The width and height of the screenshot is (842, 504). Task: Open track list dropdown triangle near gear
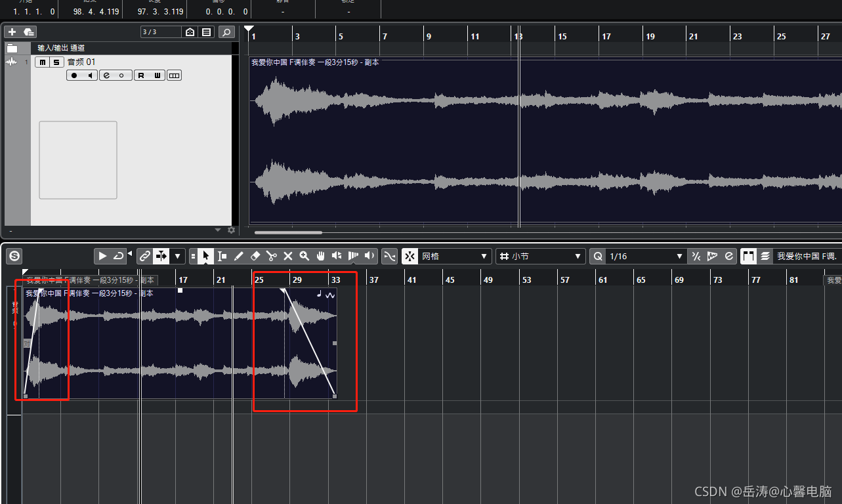pyautogui.click(x=219, y=230)
